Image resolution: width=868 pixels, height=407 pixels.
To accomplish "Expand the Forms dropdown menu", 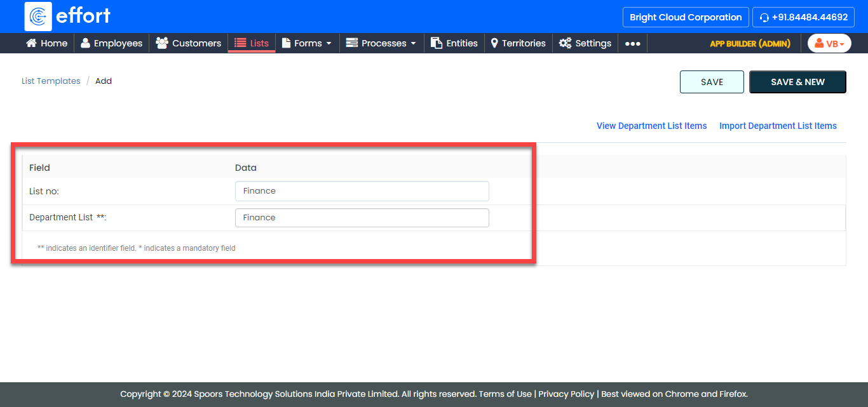I will click(x=307, y=43).
